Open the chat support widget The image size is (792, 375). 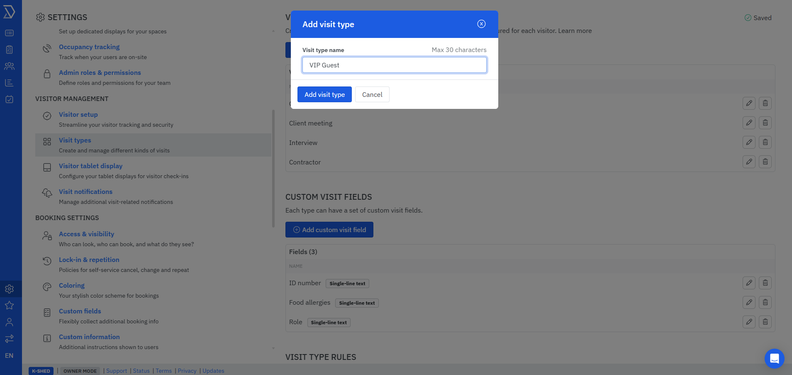[774, 358]
